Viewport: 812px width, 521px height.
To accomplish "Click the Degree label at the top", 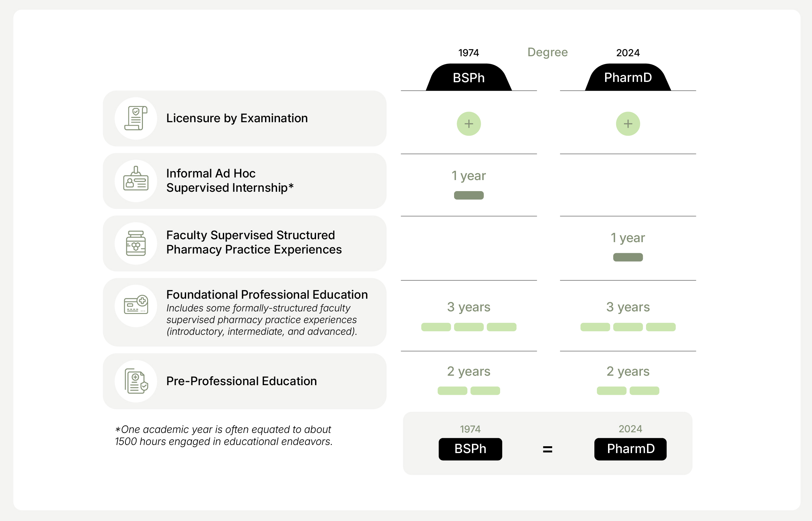I will pos(547,52).
